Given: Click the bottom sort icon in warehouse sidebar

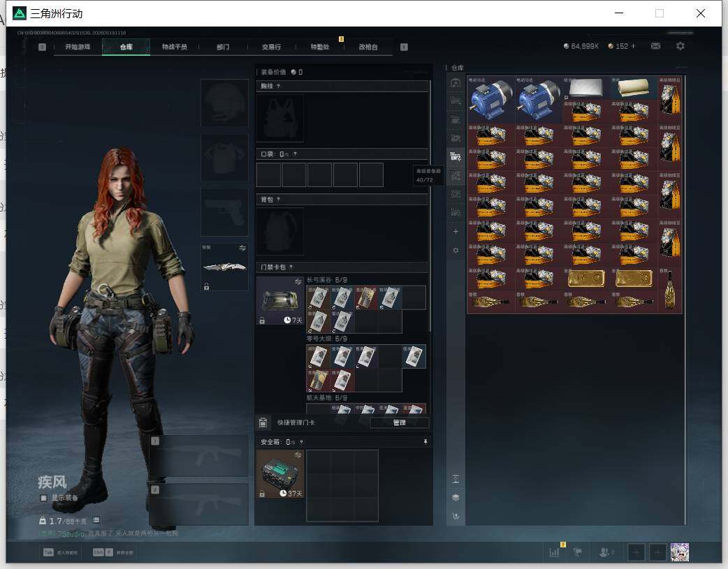Looking at the screenshot, I should pyautogui.click(x=456, y=516).
